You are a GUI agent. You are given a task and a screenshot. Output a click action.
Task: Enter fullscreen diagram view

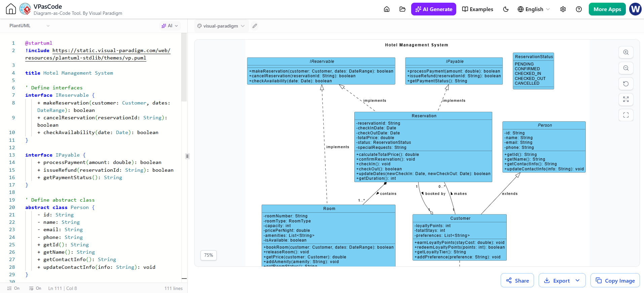626,115
